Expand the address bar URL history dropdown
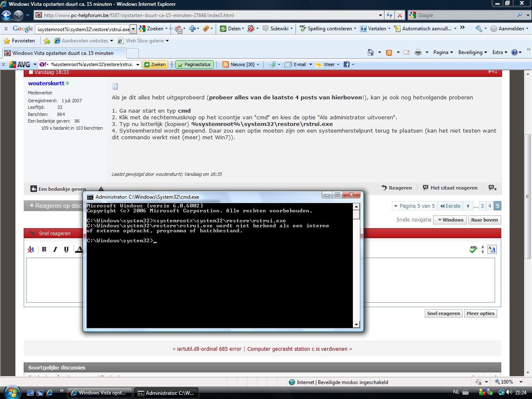The width and height of the screenshot is (532, 399). [380, 15]
